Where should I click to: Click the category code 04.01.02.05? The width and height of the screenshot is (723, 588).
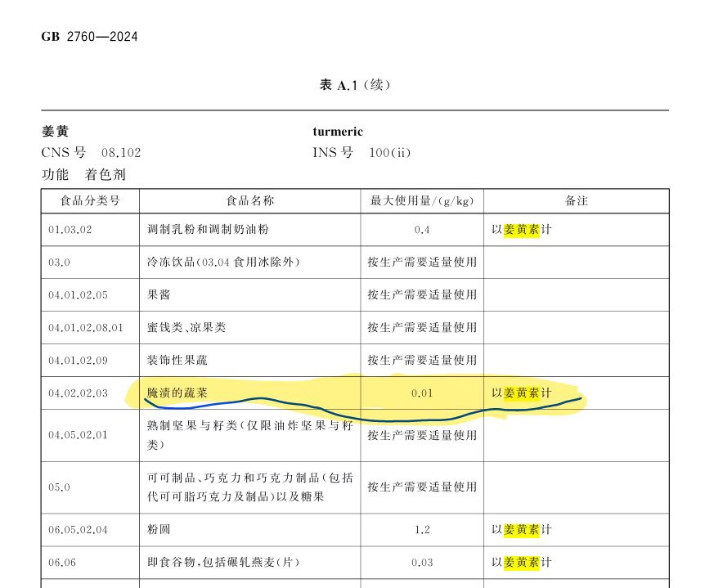click(x=78, y=295)
